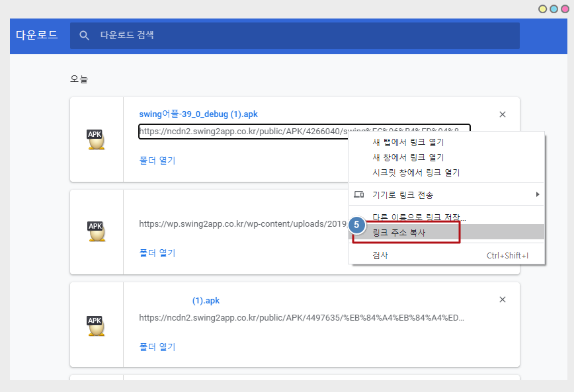Copy link address with 링크 주소 복사
Viewport: 574px width, 392px height.
[x=399, y=233]
